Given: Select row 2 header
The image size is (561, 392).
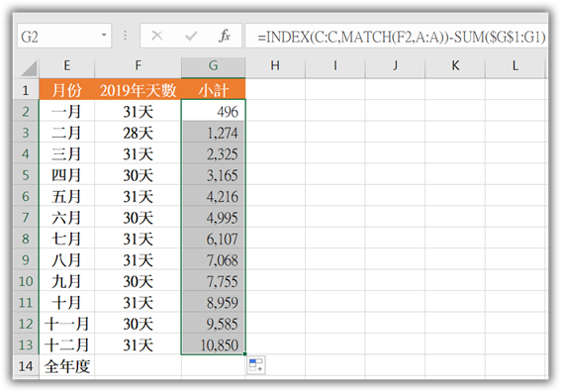Looking at the screenshot, I should (26, 111).
